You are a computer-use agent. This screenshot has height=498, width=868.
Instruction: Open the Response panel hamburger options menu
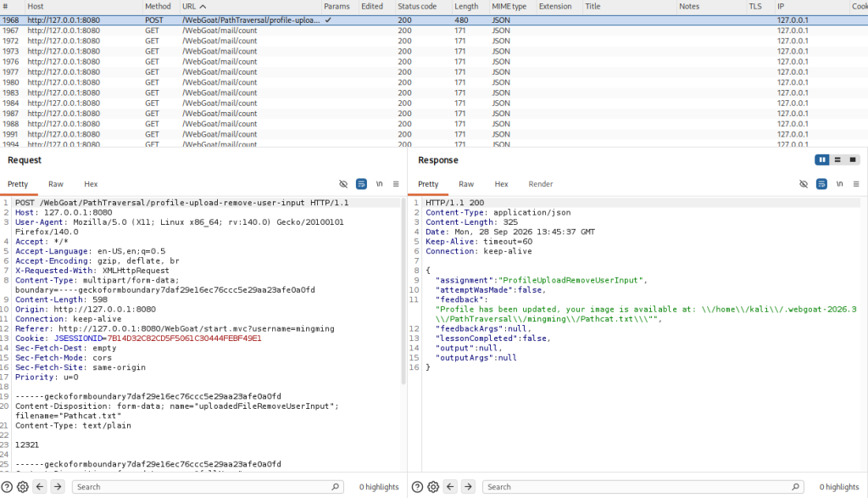[x=856, y=184]
